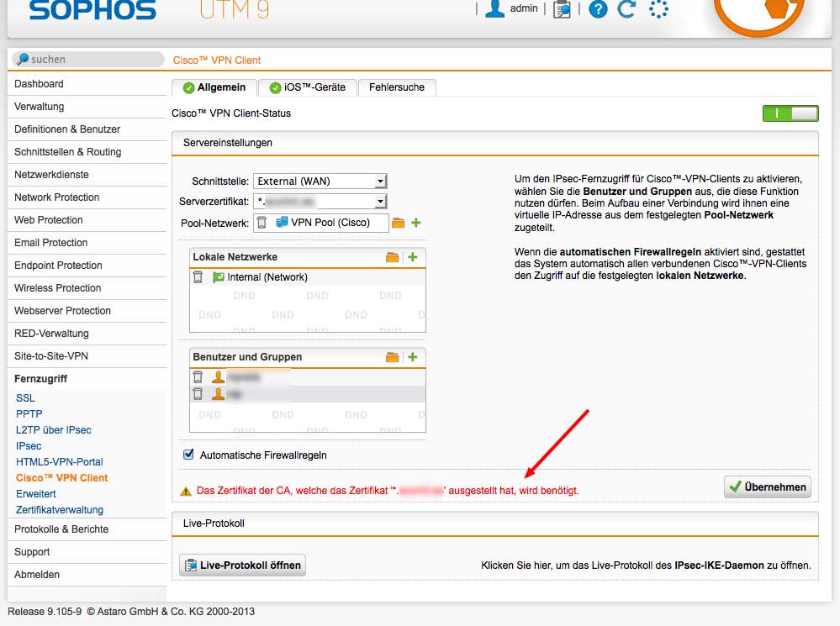The image size is (840, 626).
Task: Open Support menu in sidebar
Action: tap(87, 551)
